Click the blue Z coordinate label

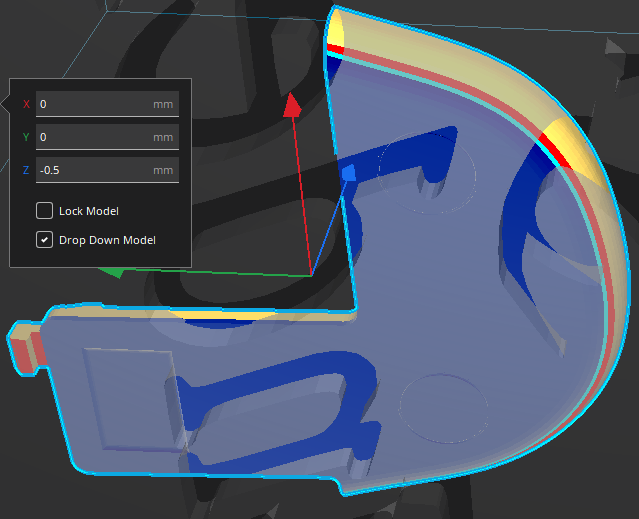26,170
